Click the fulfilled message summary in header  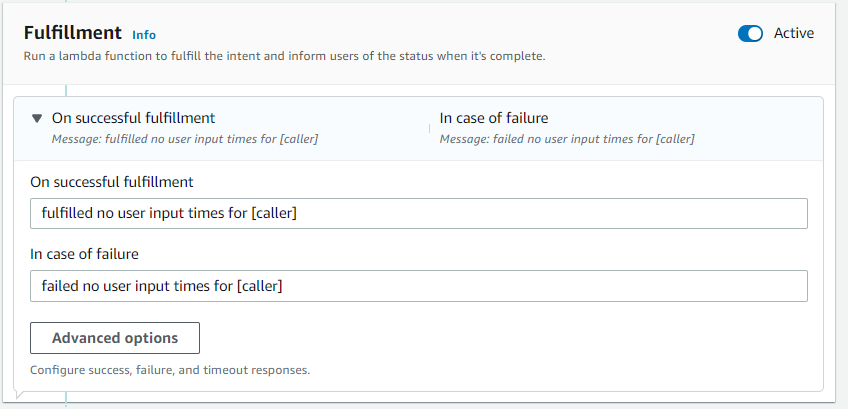pyautogui.click(x=185, y=139)
